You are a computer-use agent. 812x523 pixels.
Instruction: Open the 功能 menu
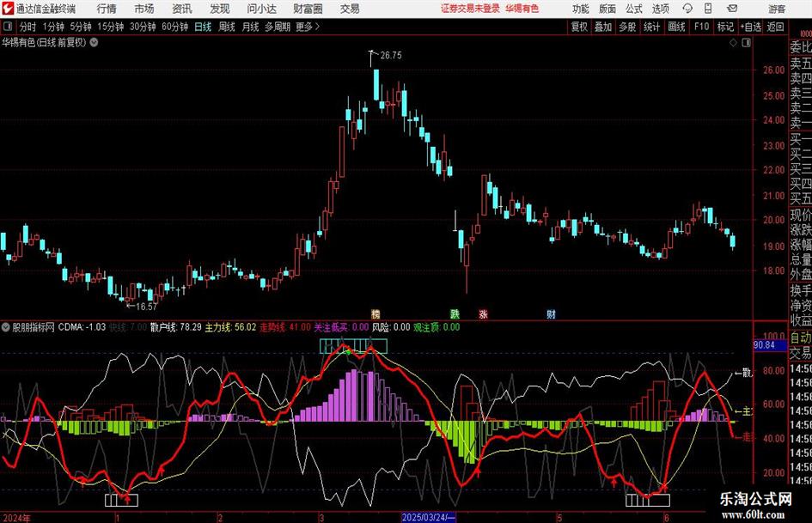[x=581, y=9]
